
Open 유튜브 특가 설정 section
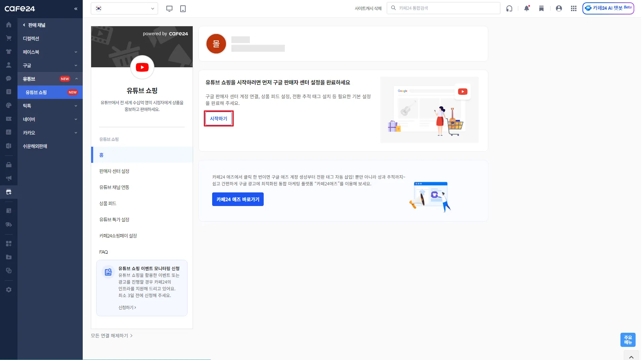[142, 219]
